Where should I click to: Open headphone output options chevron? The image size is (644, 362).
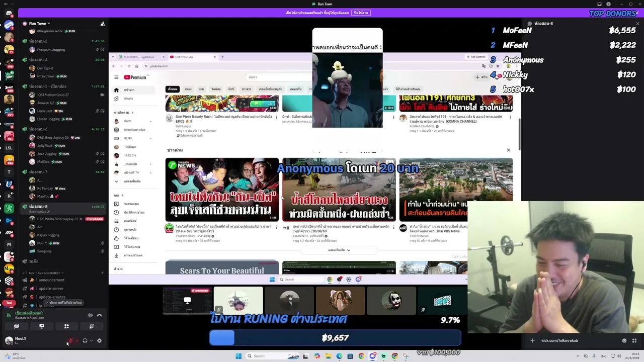click(x=91, y=341)
